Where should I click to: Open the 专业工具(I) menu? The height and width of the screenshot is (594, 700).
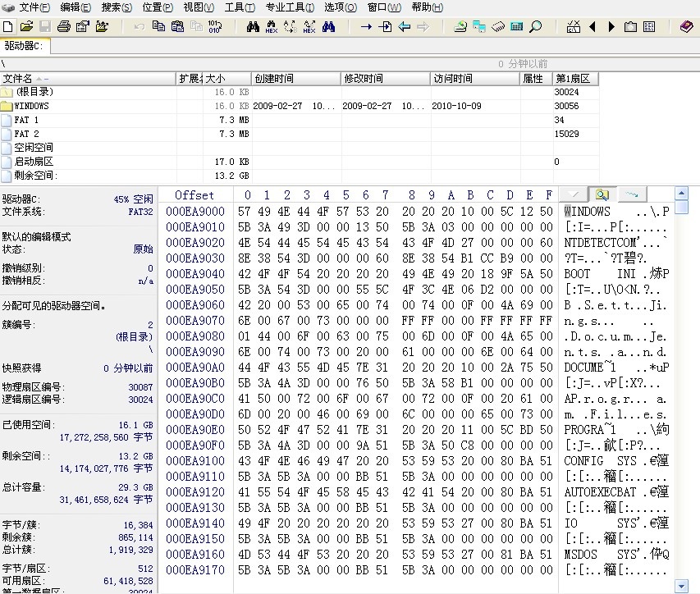[x=290, y=7]
